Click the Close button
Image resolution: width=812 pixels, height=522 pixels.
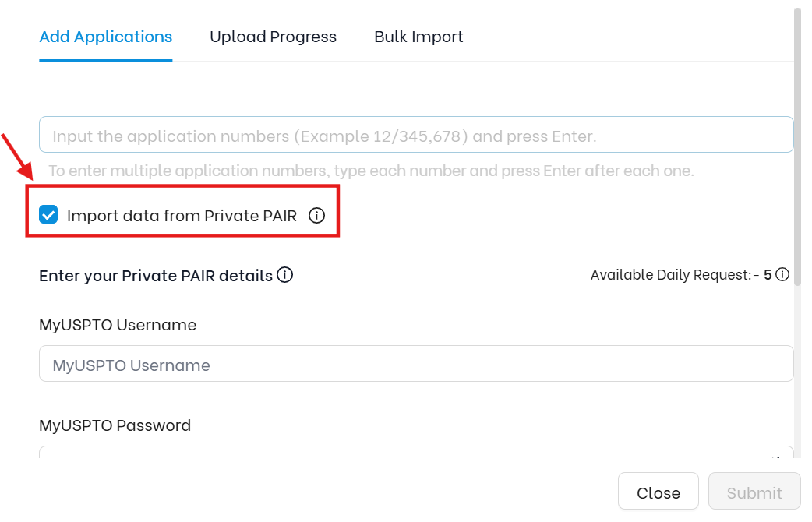tap(658, 492)
